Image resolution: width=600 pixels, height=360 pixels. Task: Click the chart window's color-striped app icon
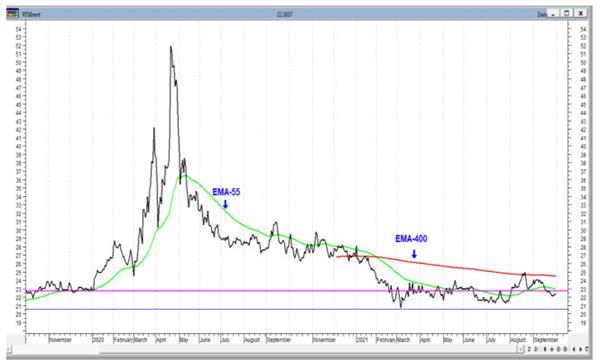click(x=12, y=14)
